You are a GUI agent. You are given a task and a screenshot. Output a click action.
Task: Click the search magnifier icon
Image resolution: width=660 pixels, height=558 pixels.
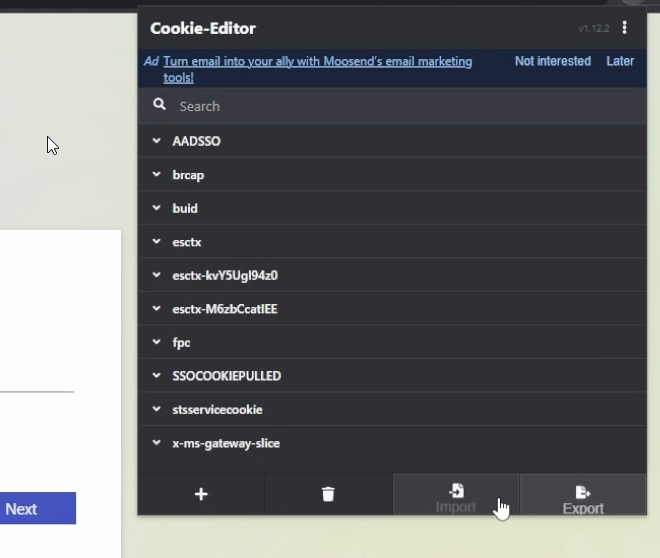(x=160, y=105)
